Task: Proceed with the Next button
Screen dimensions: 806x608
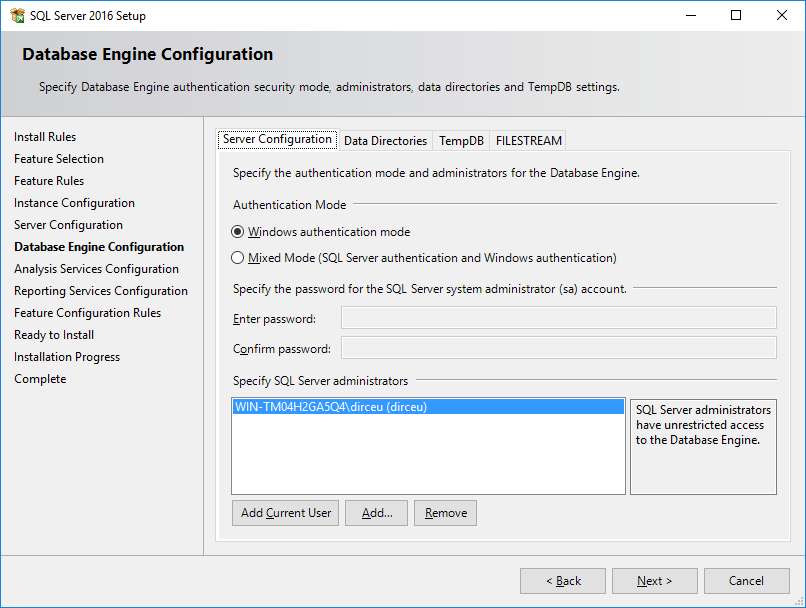Action: coord(654,581)
